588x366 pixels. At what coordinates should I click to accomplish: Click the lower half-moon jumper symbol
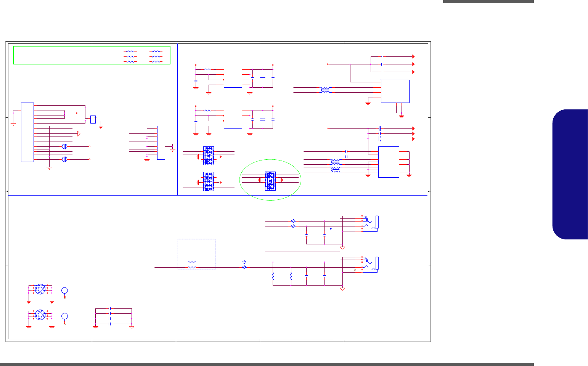tap(65, 159)
